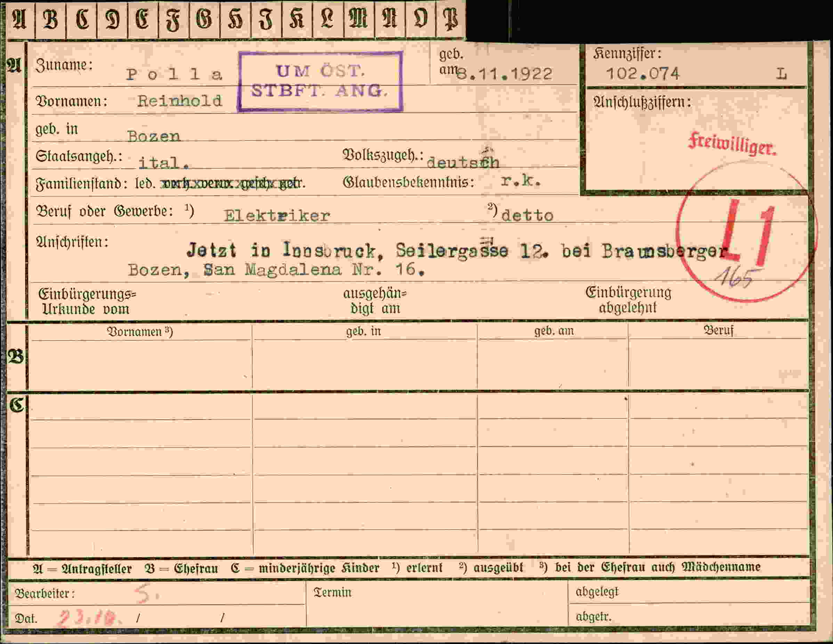Click the 'Bearbeiter:' field

156,593
